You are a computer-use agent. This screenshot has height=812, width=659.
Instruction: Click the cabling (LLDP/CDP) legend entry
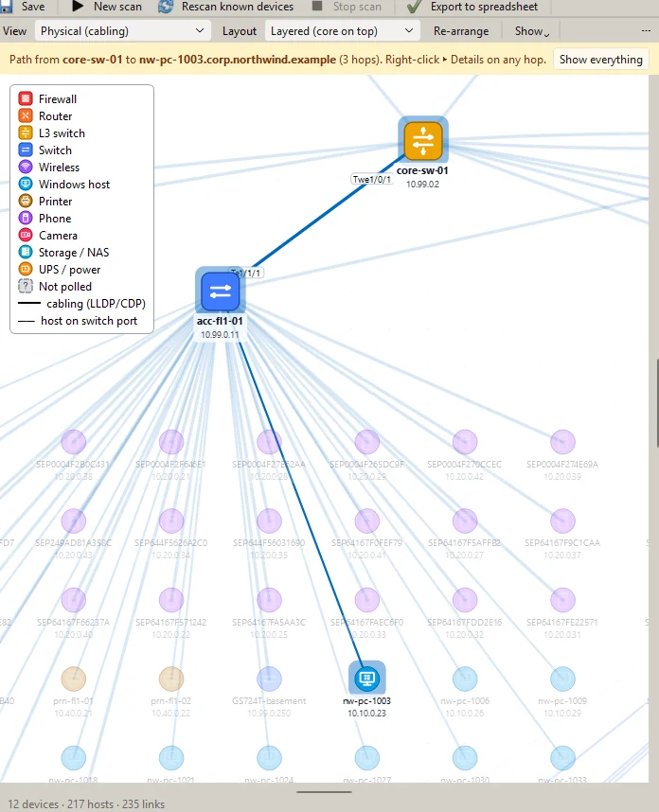pos(81,304)
